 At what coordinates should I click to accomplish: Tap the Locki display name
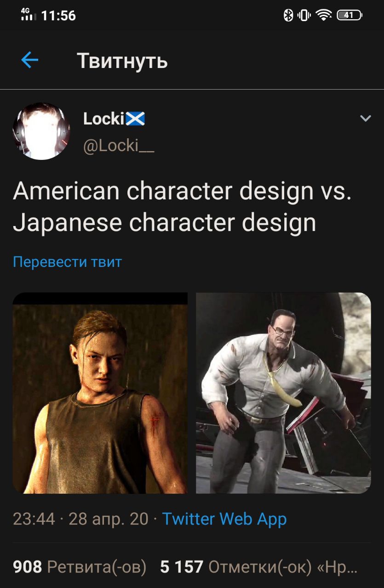[x=104, y=119]
